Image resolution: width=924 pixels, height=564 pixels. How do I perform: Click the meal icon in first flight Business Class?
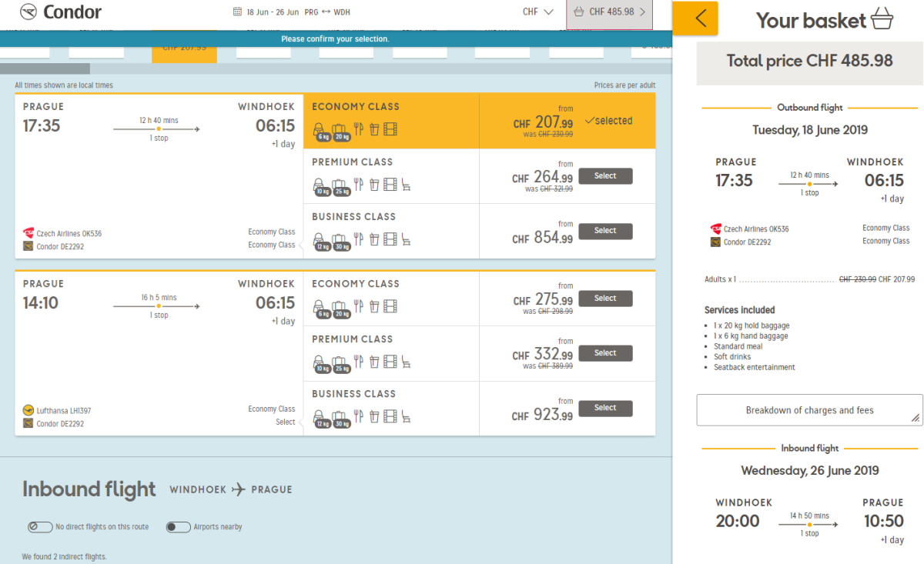click(x=358, y=240)
